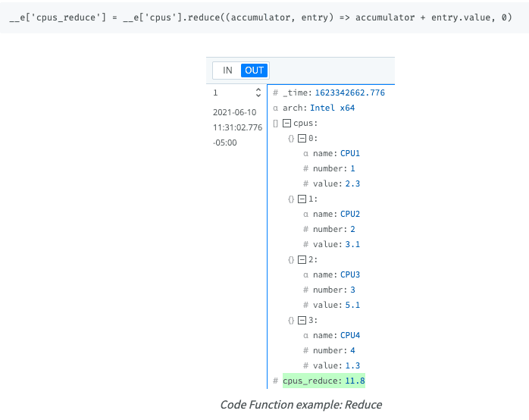Collapse the cpus array node
This screenshot has height=420, width=529.
point(286,124)
